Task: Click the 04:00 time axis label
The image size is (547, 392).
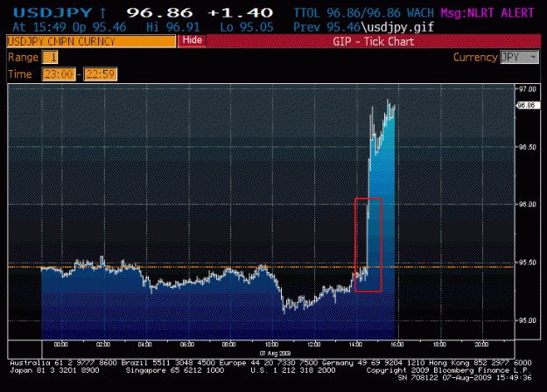Action: (144, 345)
